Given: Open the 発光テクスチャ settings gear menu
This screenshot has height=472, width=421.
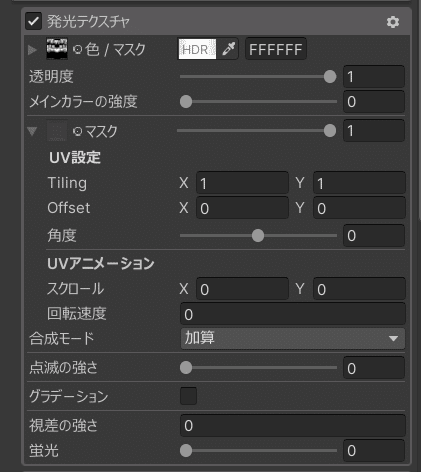Looking at the screenshot, I should click(393, 22).
